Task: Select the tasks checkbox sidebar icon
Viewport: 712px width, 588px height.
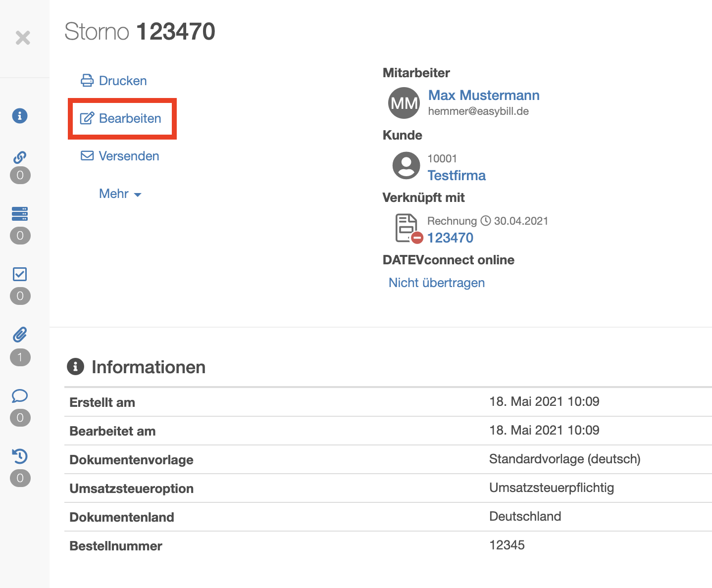Action: coord(20,274)
